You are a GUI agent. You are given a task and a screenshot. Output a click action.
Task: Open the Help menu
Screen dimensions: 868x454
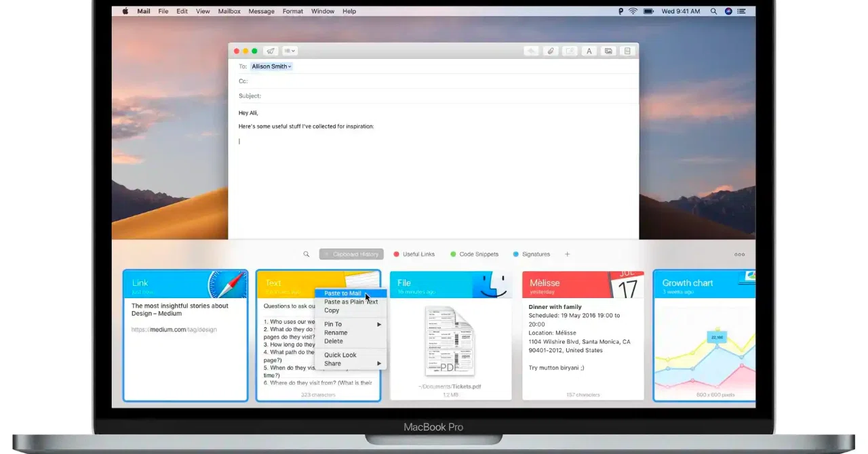click(349, 12)
